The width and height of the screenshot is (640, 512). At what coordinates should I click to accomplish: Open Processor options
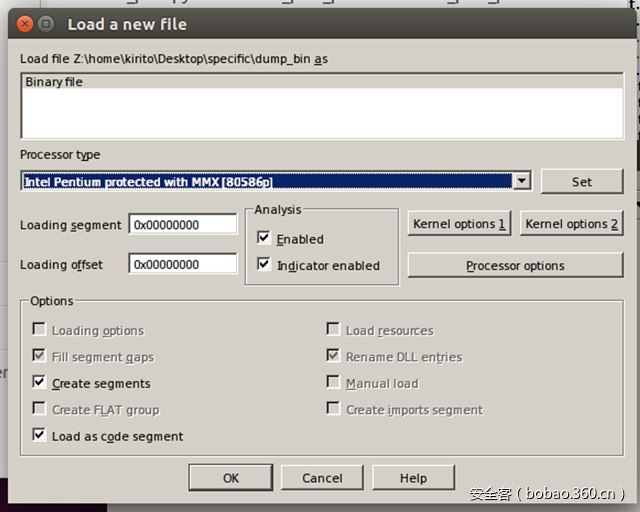point(515,266)
